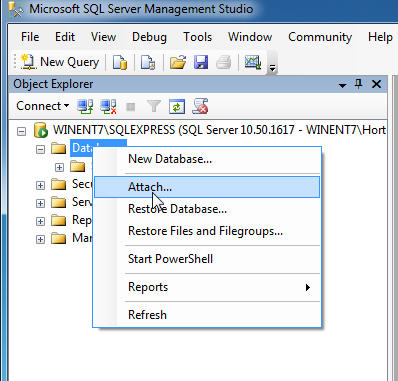This screenshot has width=398, height=381.
Task: Choose Refresh from context menu
Action: (207, 315)
